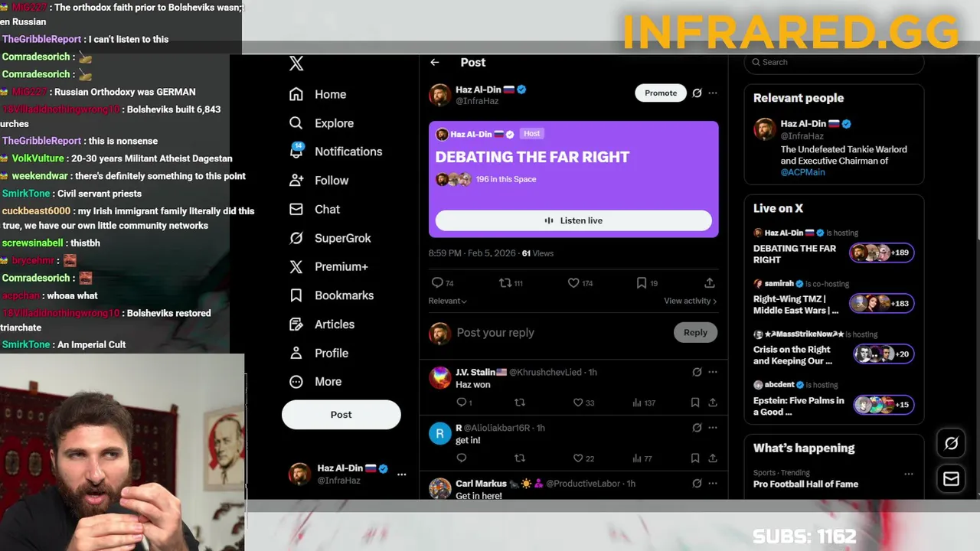This screenshot has height=551, width=980.
Task: Click the gray Reply button
Action: tap(695, 332)
